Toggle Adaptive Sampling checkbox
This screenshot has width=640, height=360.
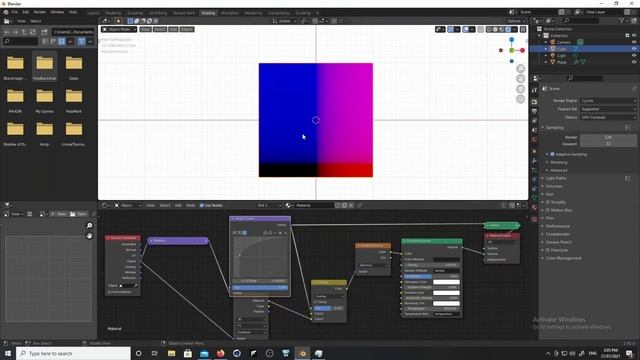point(552,154)
